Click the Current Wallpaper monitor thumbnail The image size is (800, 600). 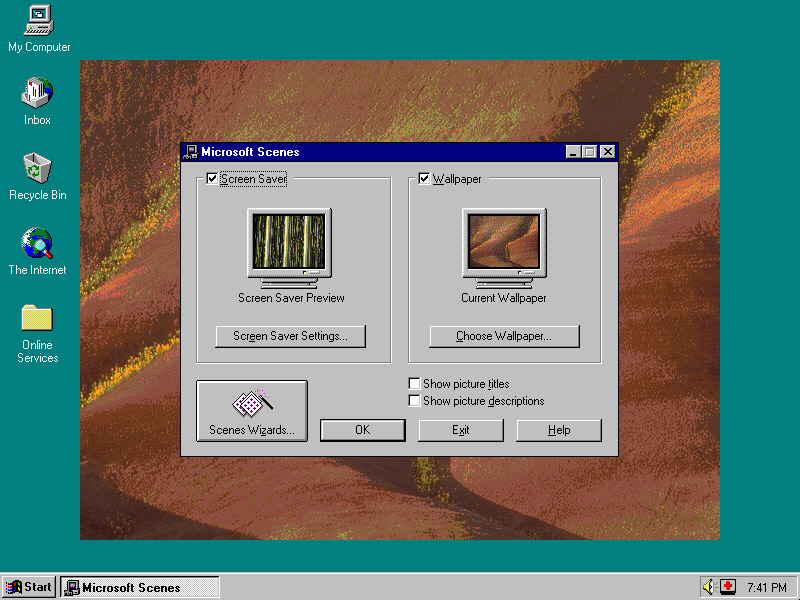click(504, 248)
